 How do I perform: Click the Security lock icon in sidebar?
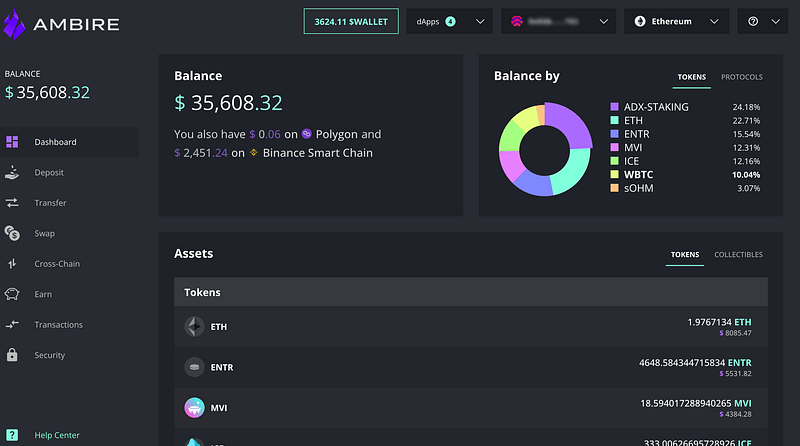pos(12,355)
